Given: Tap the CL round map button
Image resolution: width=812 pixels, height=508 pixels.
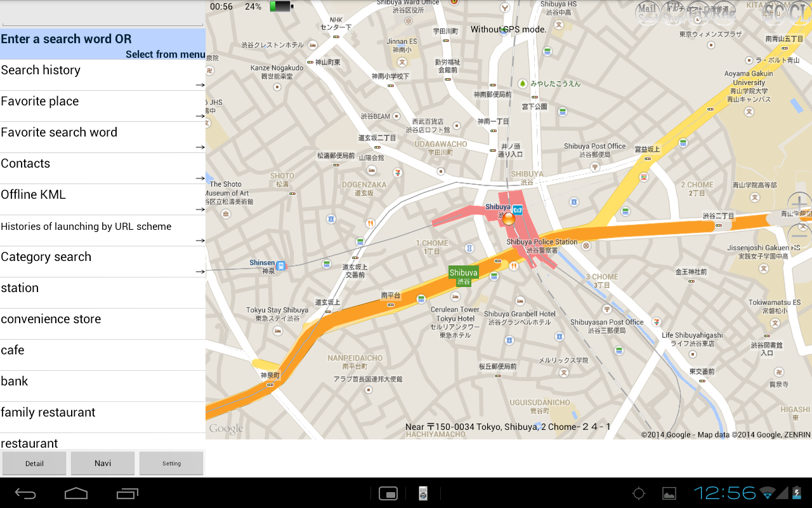Looking at the screenshot, I should coord(800,13).
